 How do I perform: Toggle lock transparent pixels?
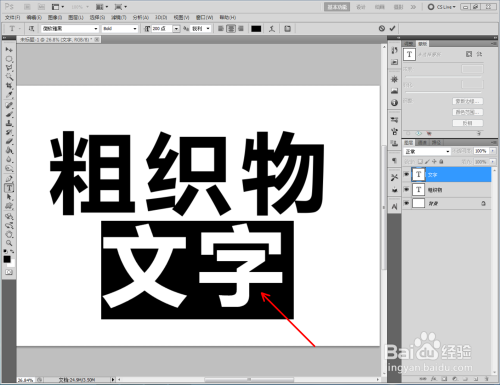pos(420,161)
